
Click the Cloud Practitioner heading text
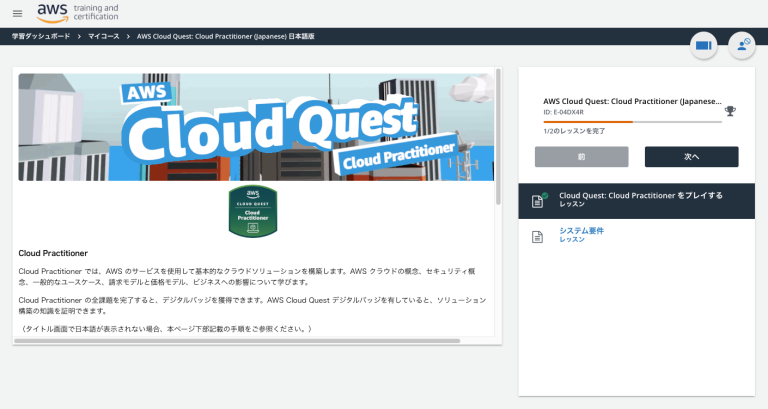(x=53, y=253)
